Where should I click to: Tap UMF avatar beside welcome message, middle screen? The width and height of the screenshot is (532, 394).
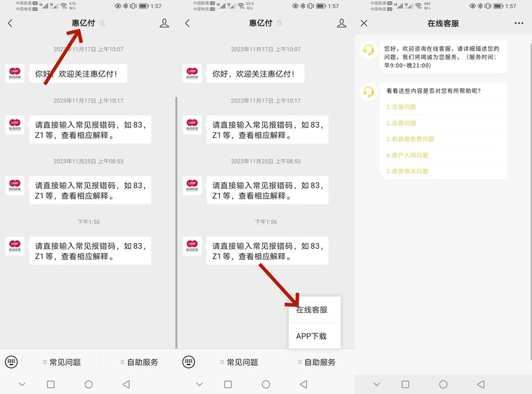coord(192,74)
